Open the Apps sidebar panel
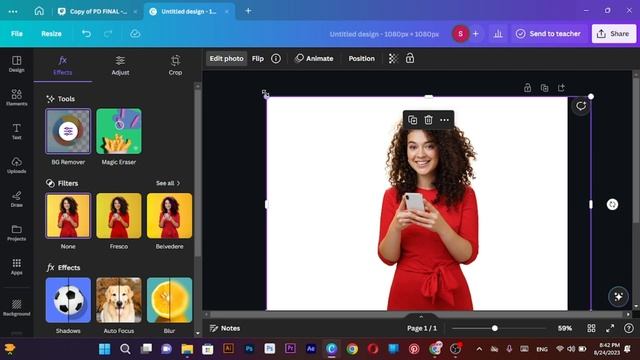The image size is (640, 360). [x=16, y=267]
